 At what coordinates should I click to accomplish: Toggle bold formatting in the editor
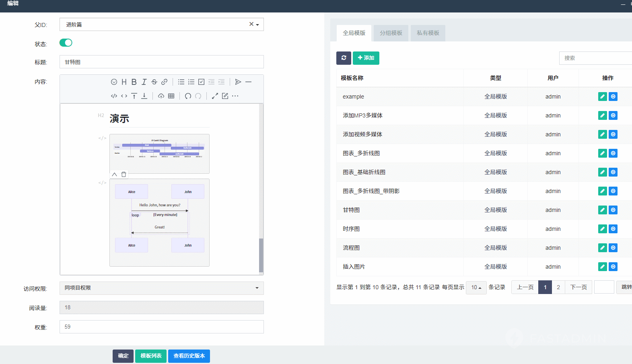coord(134,82)
